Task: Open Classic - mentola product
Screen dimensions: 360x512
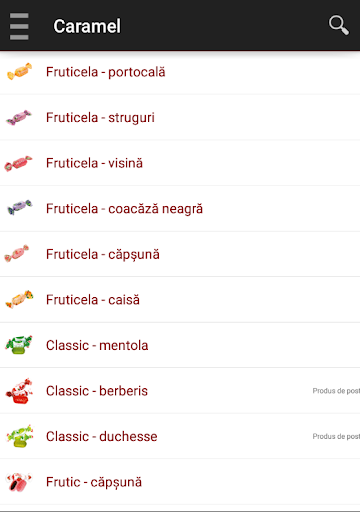Action: tap(180, 345)
